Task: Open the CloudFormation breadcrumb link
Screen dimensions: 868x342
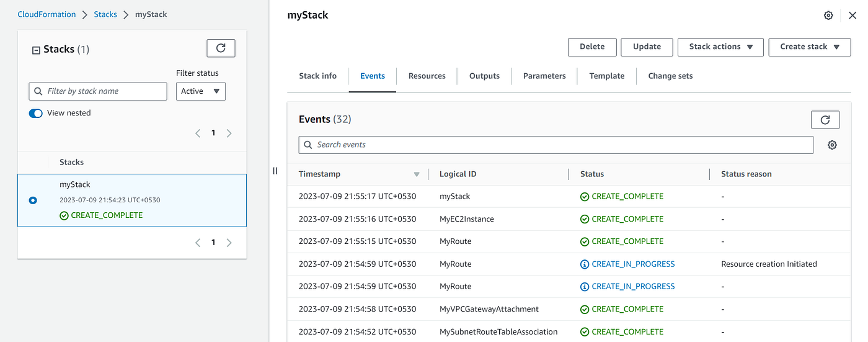Action: 46,14
